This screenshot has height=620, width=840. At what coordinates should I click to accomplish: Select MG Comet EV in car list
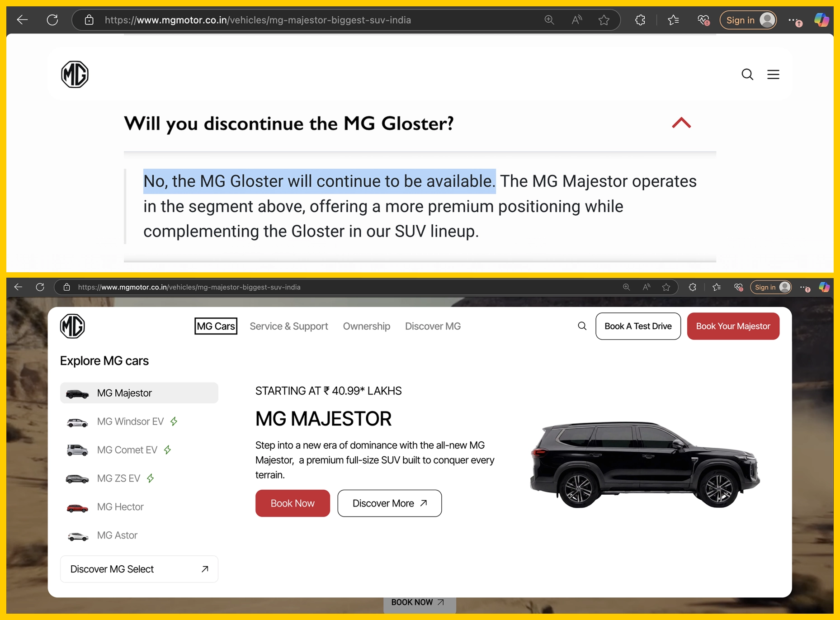click(139, 450)
